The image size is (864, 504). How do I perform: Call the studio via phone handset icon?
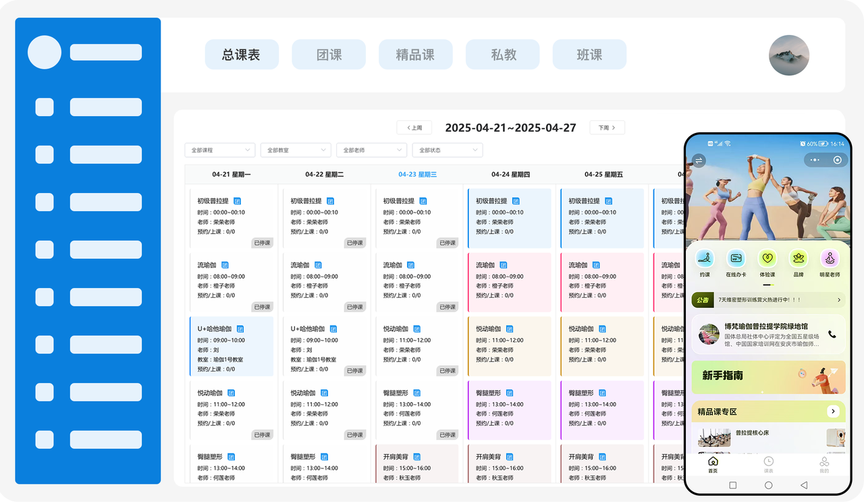tap(832, 334)
